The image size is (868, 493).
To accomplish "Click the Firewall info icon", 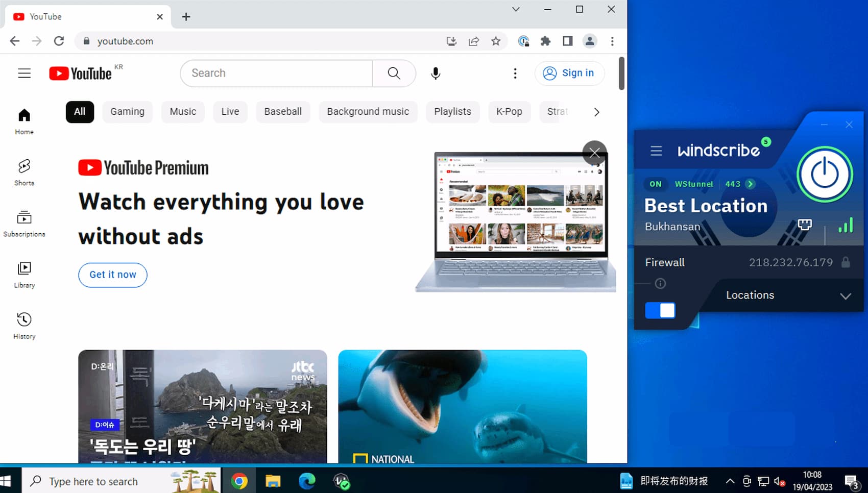I will (660, 284).
